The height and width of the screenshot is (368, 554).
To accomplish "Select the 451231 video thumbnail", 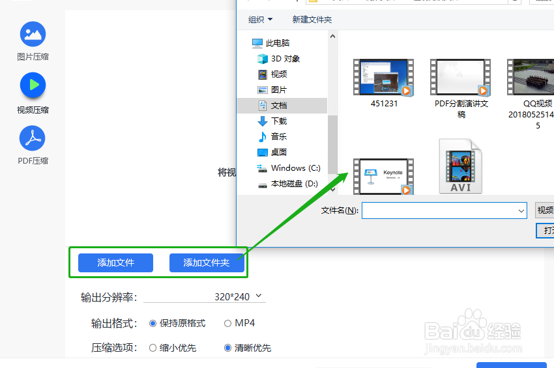I will 383,77.
